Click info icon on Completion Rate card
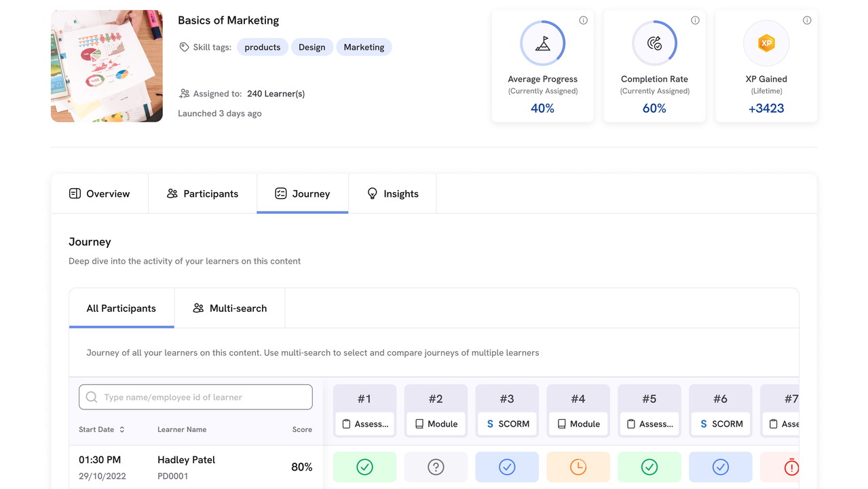The image size is (868, 489). 695,20
